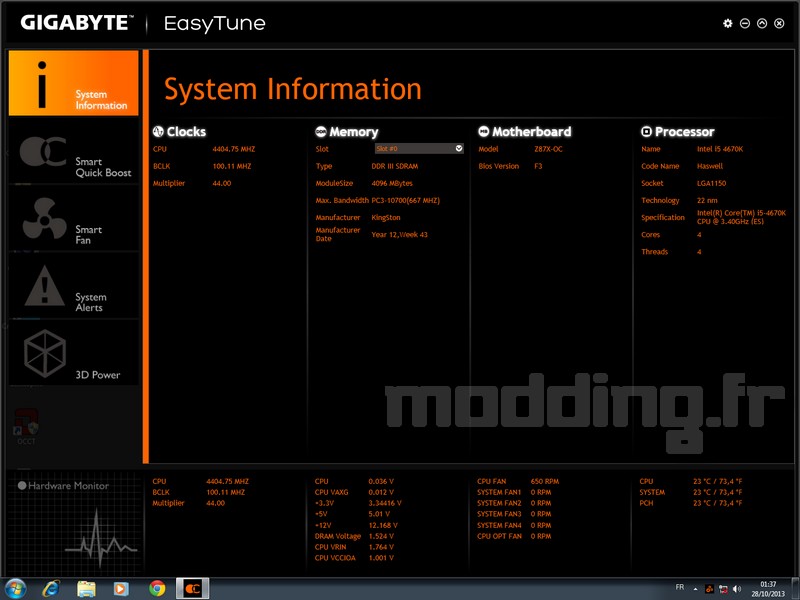The image size is (800, 600).
Task: Click bandwidth 'PC3-10700(667 MHZ)'
Action: 405,200
